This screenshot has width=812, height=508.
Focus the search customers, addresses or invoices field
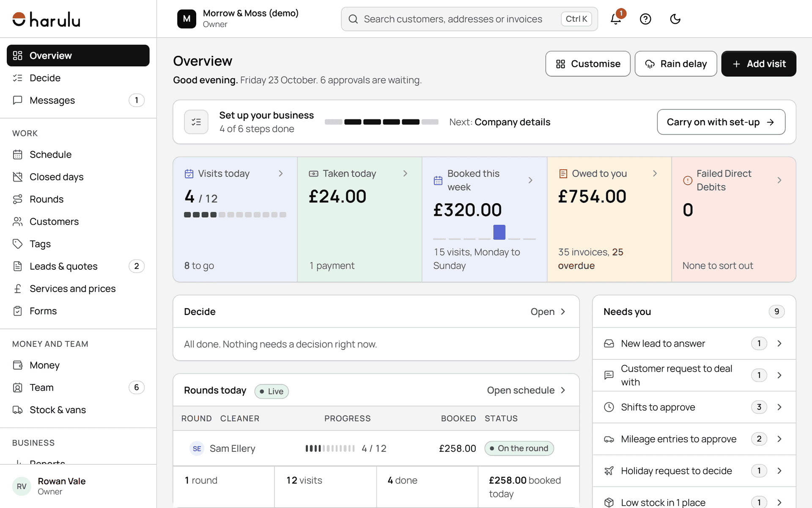point(469,19)
